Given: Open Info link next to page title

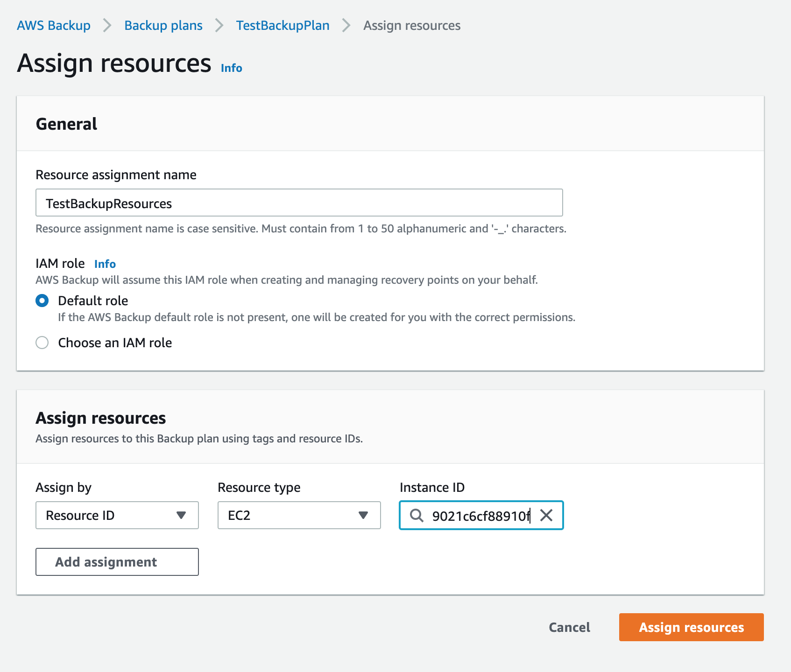Looking at the screenshot, I should 232,68.
